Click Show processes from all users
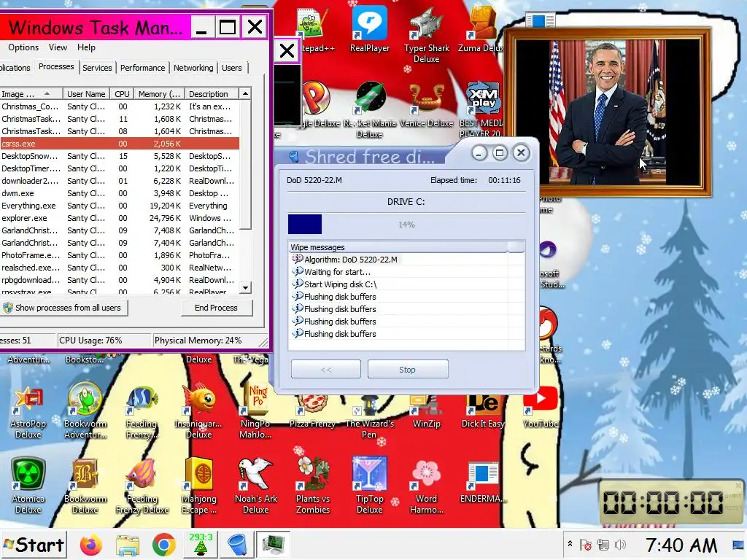This screenshot has height=560, width=747. tap(64, 308)
